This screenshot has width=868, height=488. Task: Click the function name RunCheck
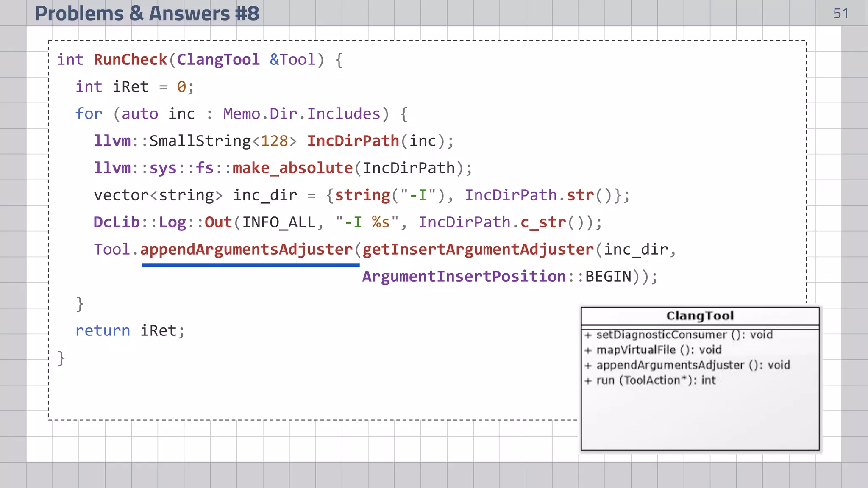(131, 60)
